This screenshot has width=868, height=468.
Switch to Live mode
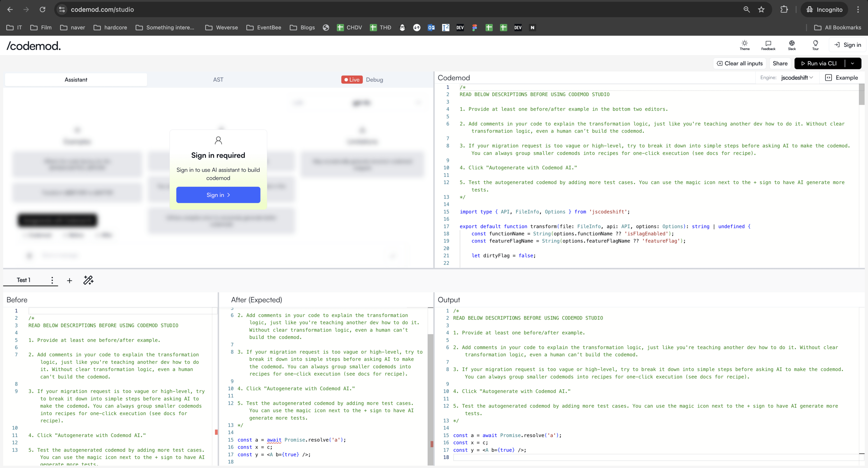pos(352,80)
